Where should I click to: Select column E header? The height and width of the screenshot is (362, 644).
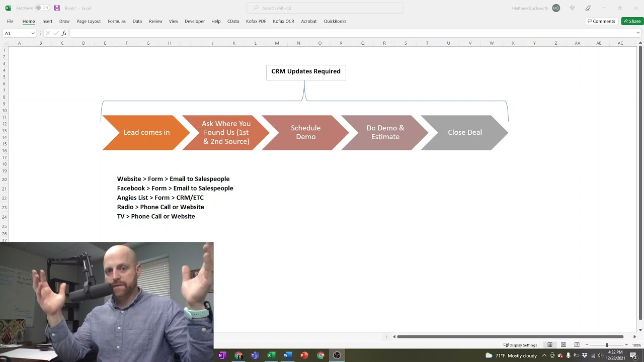point(105,43)
